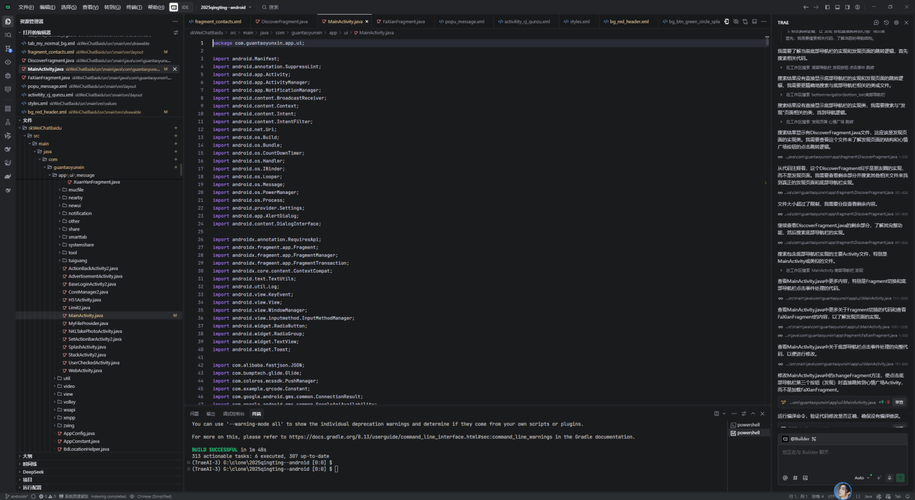The width and height of the screenshot is (915, 500).
Task: Click the Builder chat input field
Action: click(842, 458)
